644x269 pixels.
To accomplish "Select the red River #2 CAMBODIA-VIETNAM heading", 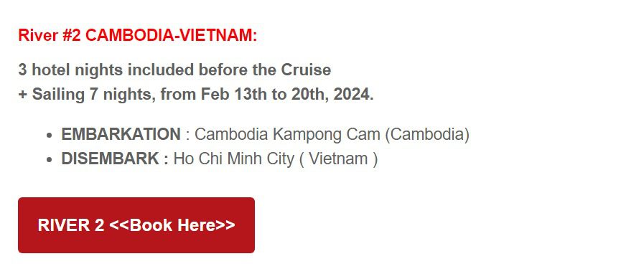I will 138,35.
